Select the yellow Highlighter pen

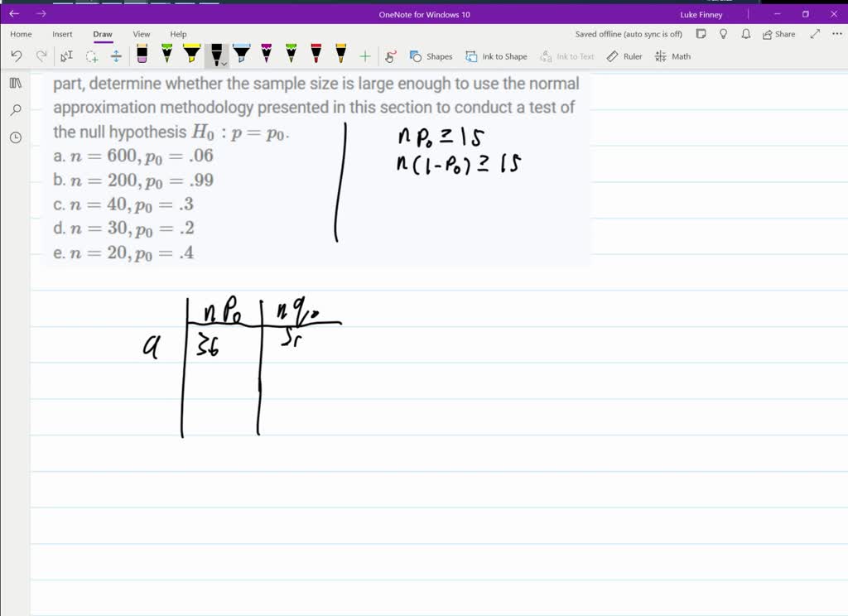point(191,55)
